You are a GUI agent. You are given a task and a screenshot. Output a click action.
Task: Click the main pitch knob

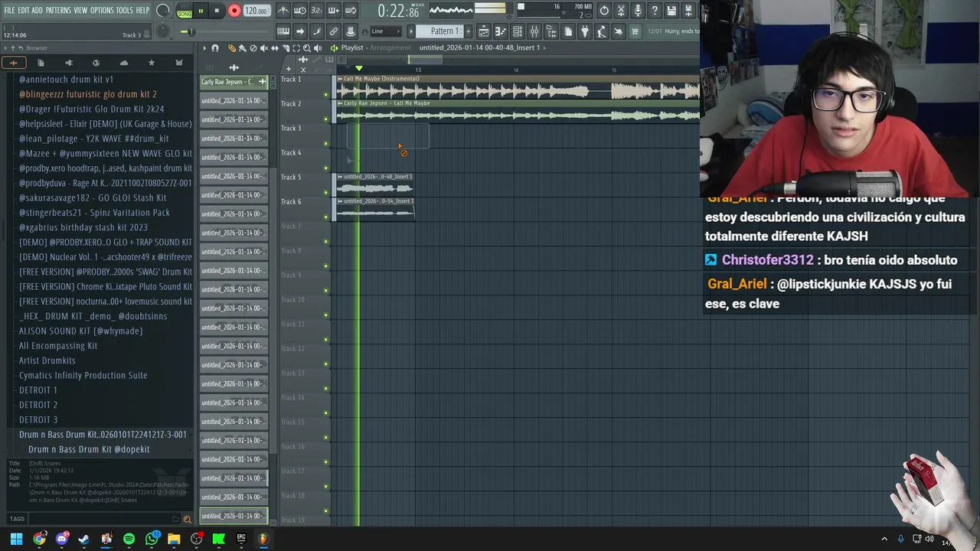tap(163, 31)
